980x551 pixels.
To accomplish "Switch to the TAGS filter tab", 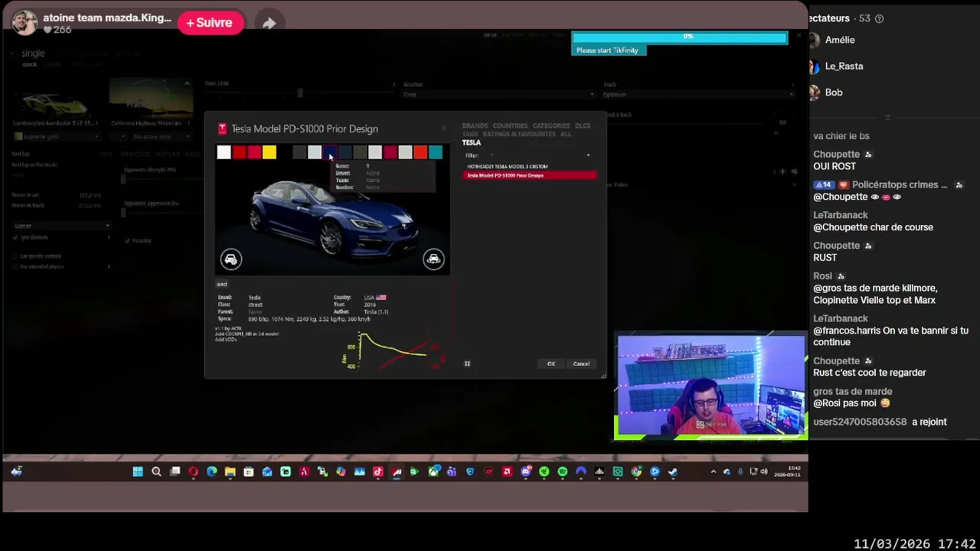I will pos(470,134).
